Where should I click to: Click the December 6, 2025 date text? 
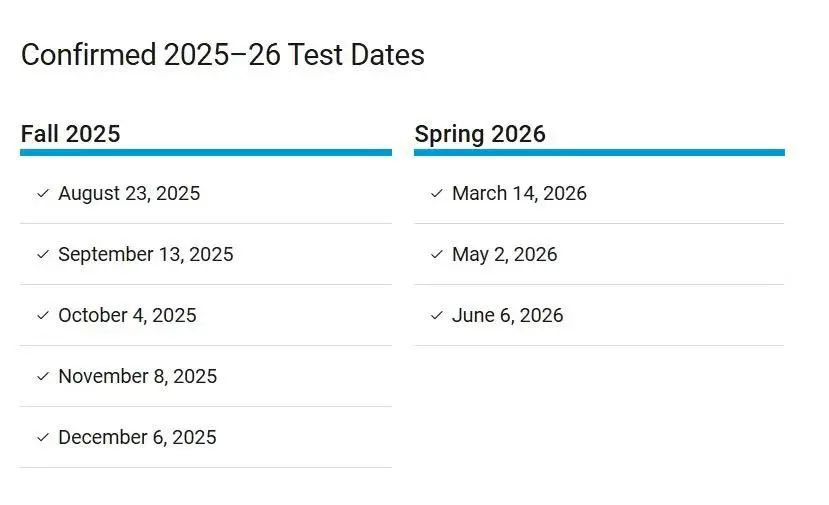coord(137,437)
